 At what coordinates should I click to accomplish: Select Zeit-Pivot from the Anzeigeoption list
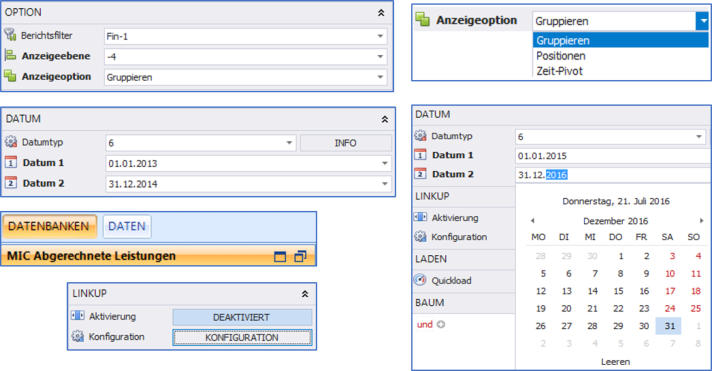pyautogui.click(x=559, y=71)
